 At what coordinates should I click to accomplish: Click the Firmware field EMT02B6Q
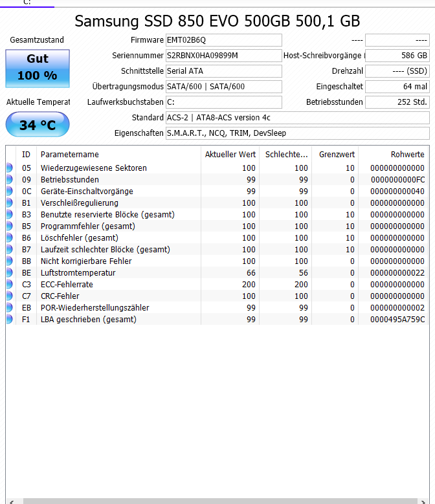pos(224,40)
